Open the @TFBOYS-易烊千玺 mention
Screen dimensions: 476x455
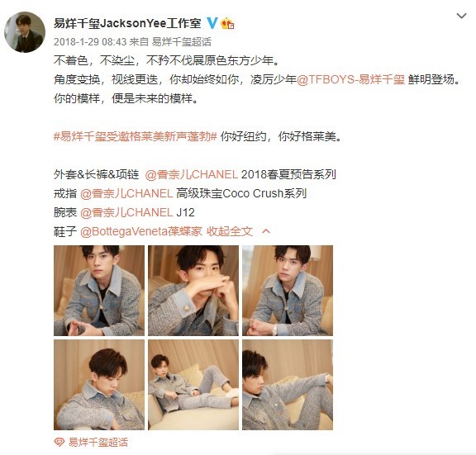click(350, 79)
